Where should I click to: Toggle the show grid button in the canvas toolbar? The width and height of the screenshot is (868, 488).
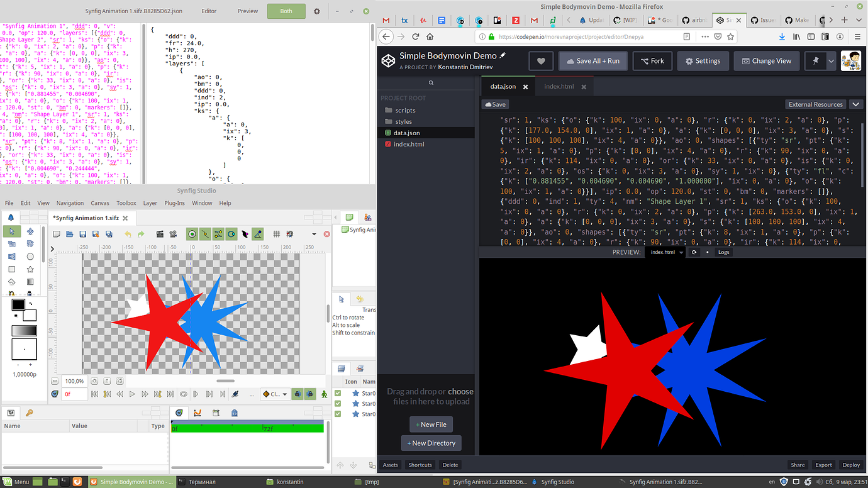(x=276, y=234)
